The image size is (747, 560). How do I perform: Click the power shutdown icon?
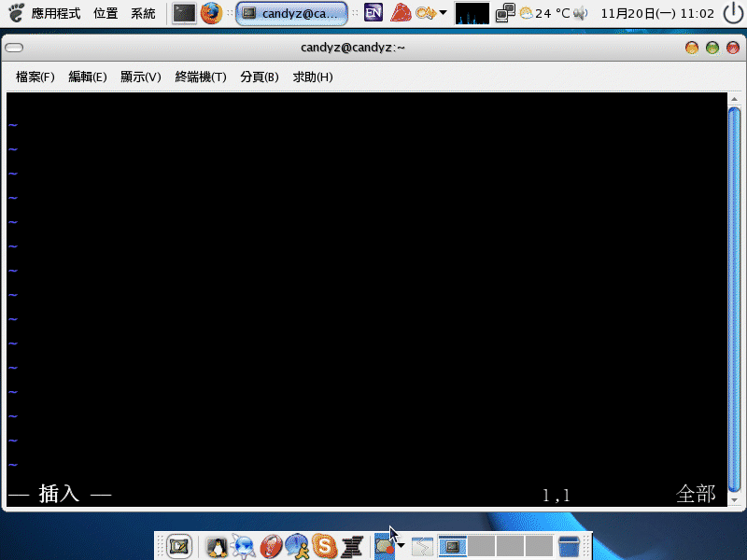[732, 13]
